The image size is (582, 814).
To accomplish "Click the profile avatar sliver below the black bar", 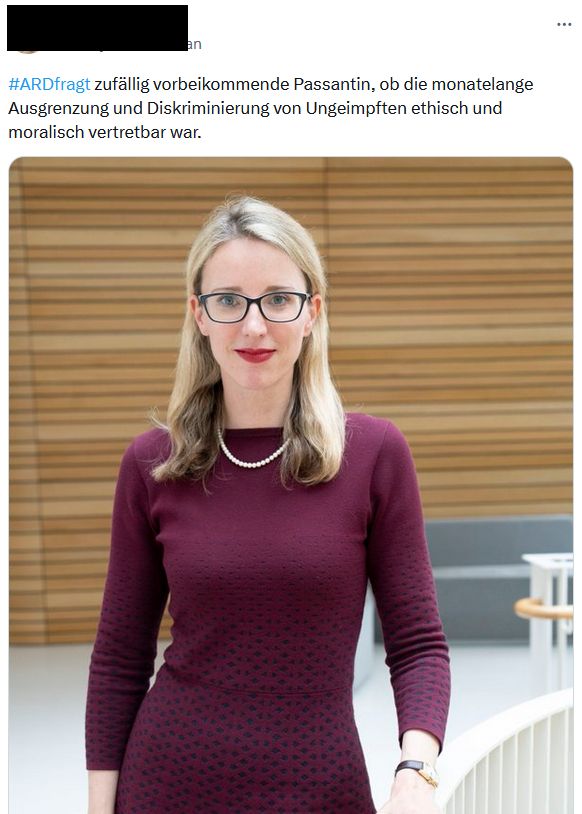I will click(27, 52).
